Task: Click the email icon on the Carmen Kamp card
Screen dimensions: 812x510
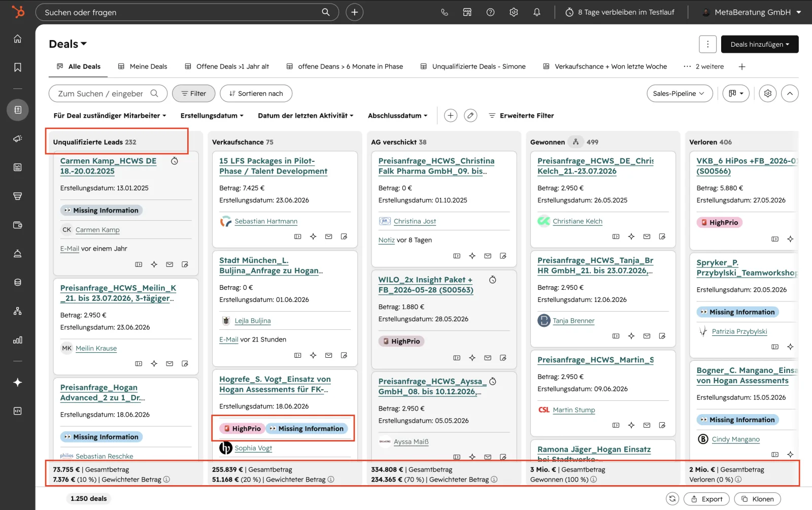Action: 170,264
